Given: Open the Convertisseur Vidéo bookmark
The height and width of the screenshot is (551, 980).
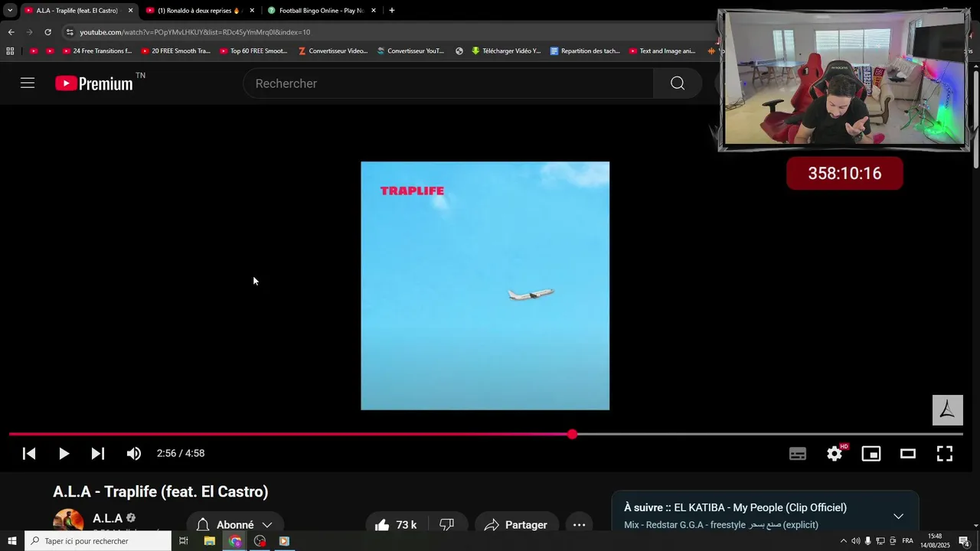Looking at the screenshot, I should click(333, 51).
